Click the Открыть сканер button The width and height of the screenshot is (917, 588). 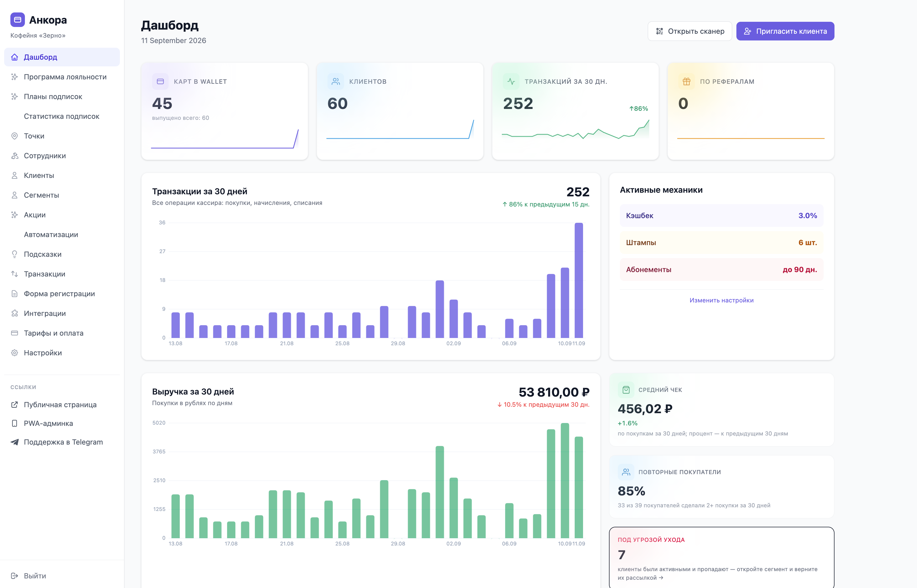[x=690, y=31]
